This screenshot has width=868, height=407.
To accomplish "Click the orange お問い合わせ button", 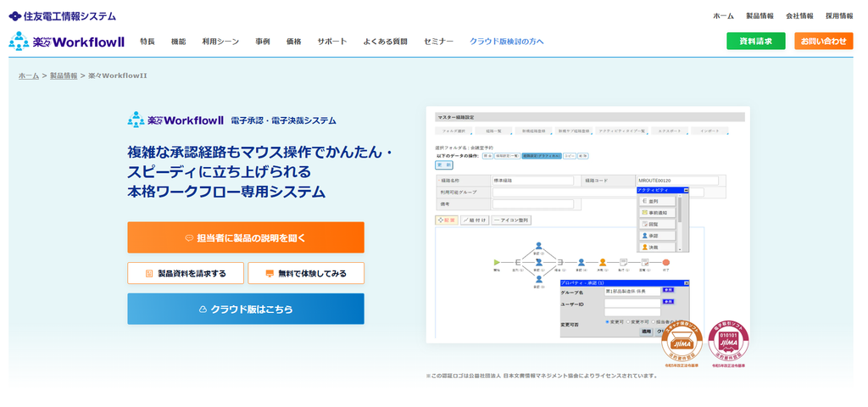I will pyautogui.click(x=824, y=41).
